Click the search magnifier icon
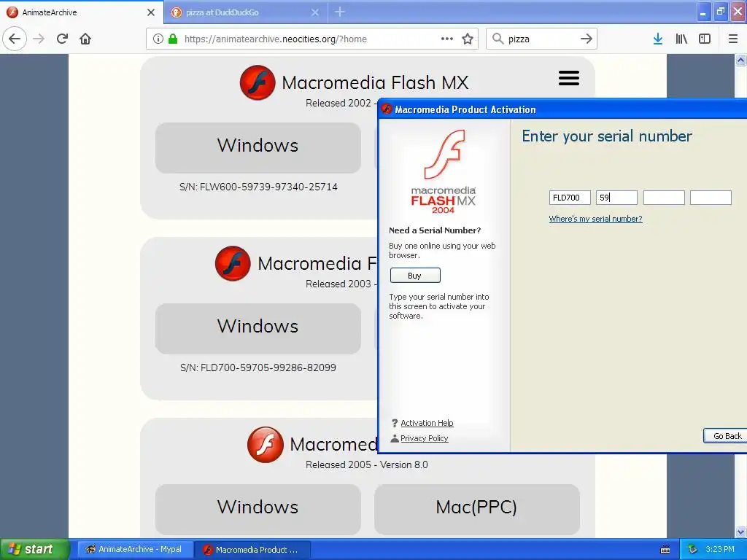 pyautogui.click(x=498, y=39)
